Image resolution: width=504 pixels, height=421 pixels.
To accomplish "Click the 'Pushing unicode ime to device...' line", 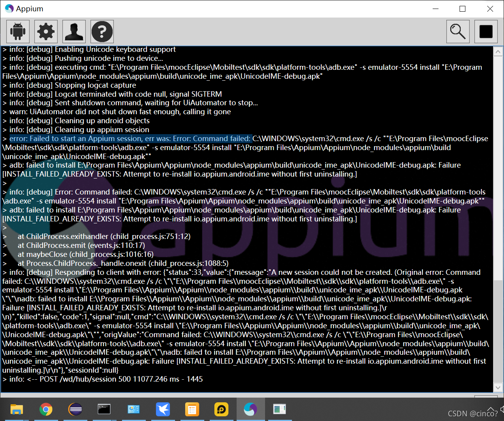I will [x=83, y=58].
